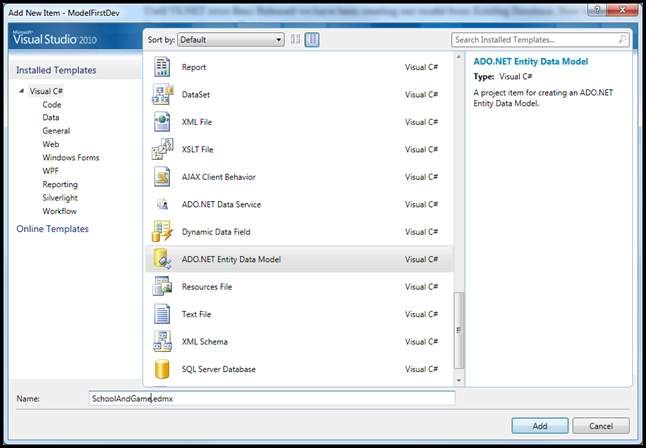Select the Reporting category
This screenshot has width=646, height=448.
click(60, 184)
